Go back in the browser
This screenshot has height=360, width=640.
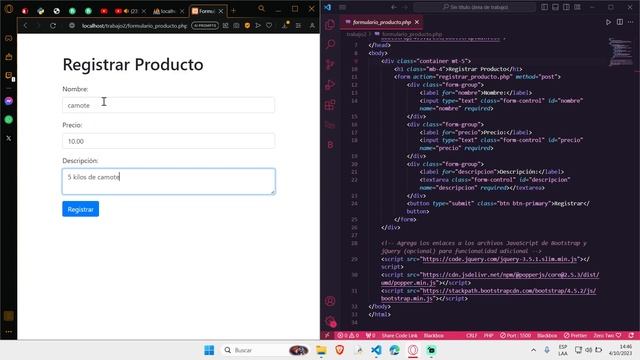coord(25,25)
